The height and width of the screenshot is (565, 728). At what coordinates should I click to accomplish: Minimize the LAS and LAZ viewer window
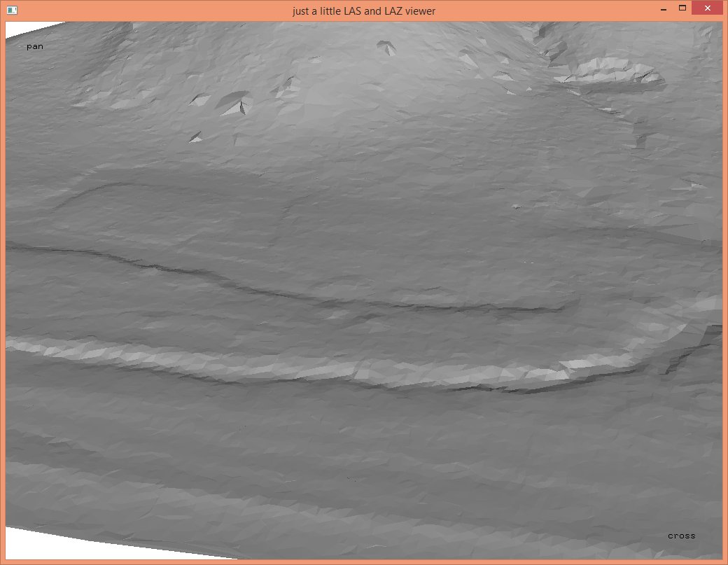point(662,10)
